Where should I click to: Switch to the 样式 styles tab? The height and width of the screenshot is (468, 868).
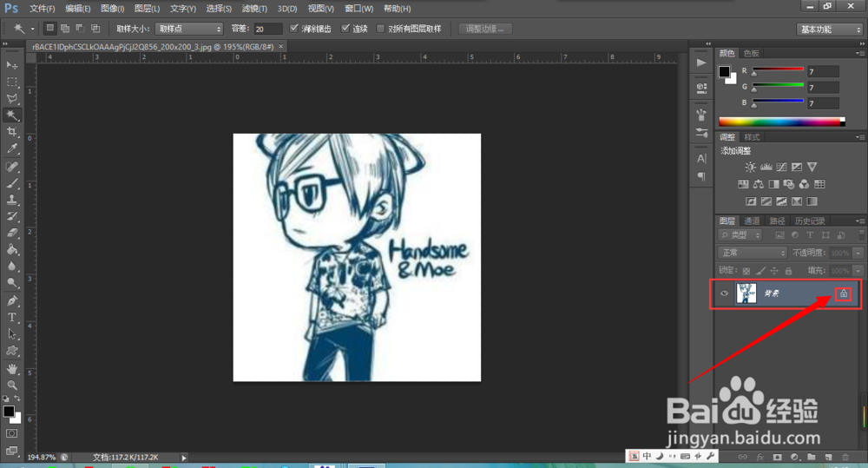click(x=752, y=137)
